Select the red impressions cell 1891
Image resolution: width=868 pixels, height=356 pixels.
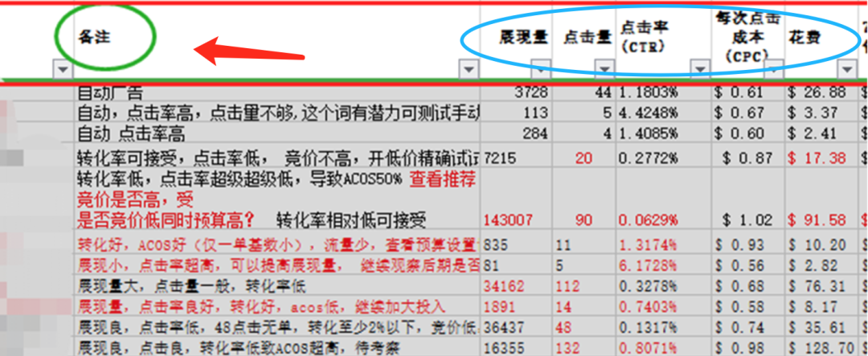pyautogui.click(x=516, y=306)
